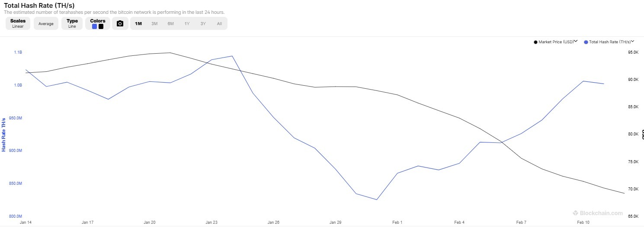Click the black Market Price legend dot
The height and width of the screenshot is (232, 644).
pos(536,42)
